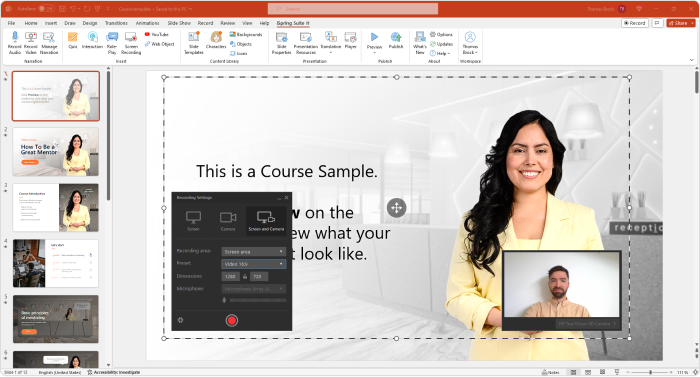
Task: Click the Search box in title bar
Action: coord(353,8)
